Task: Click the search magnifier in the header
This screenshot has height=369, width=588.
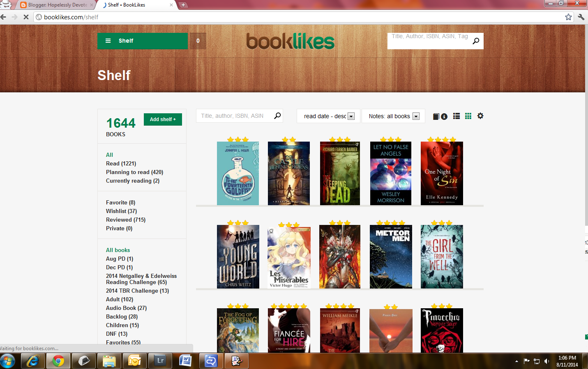Action: [x=476, y=41]
